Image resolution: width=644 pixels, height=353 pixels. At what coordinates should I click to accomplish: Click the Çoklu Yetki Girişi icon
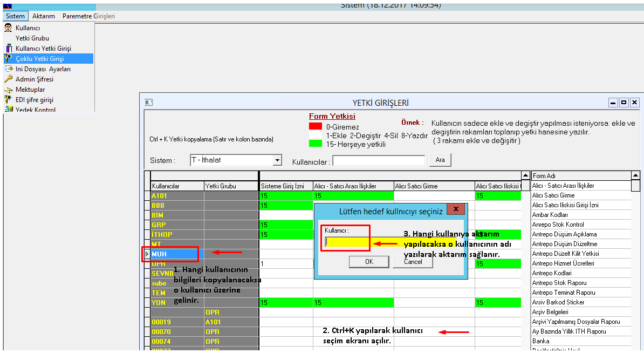pos(8,58)
